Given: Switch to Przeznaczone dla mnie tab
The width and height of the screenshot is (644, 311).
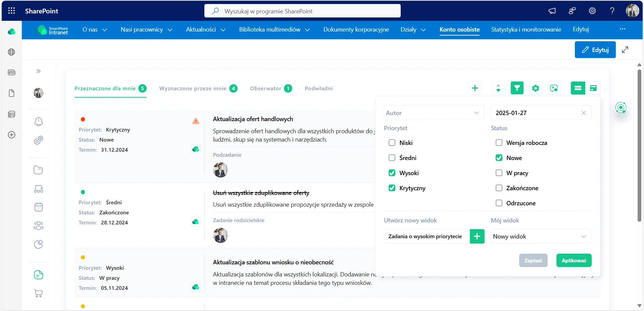Looking at the screenshot, I should 110,89.
